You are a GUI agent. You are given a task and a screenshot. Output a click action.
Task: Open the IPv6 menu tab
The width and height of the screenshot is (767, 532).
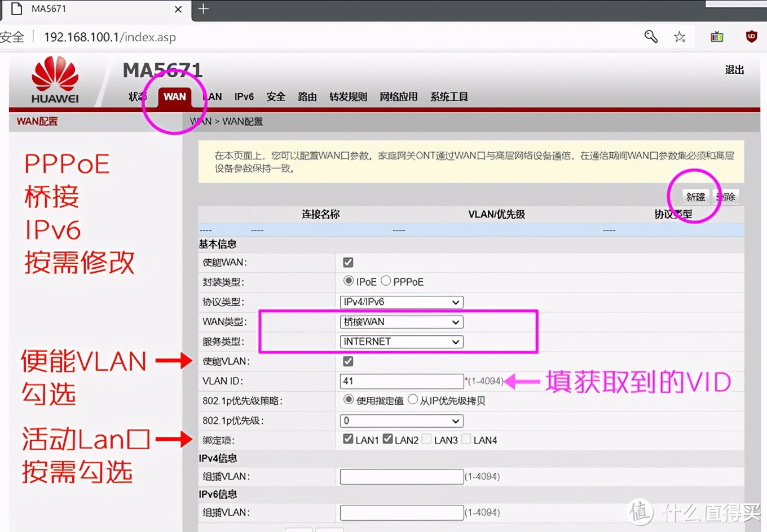[244, 96]
